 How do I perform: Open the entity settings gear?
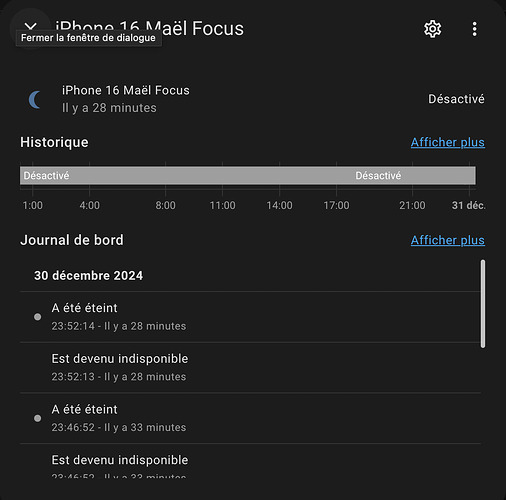pos(432,29)
